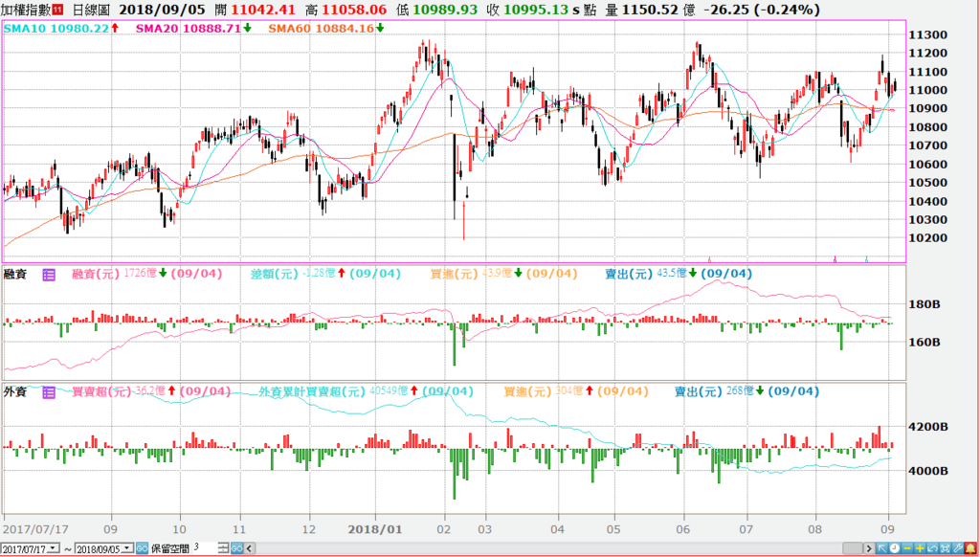Click GO button next to 保留空間 field
The height and width of the screenshot is (557, 980).
coord(237,548)
